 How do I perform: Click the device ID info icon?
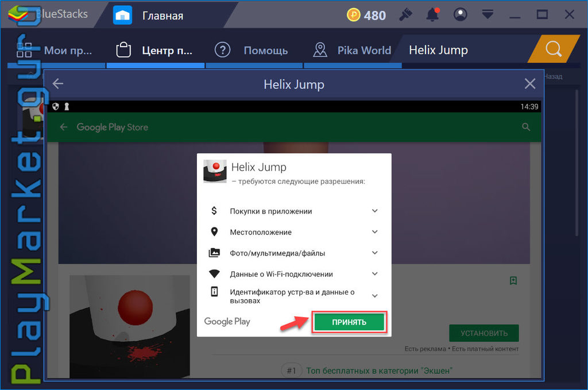214,291
